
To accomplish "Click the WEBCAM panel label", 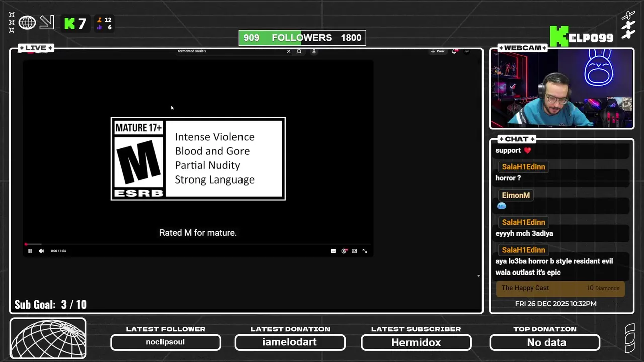I will pyautogui.click(x=522, y=48).
